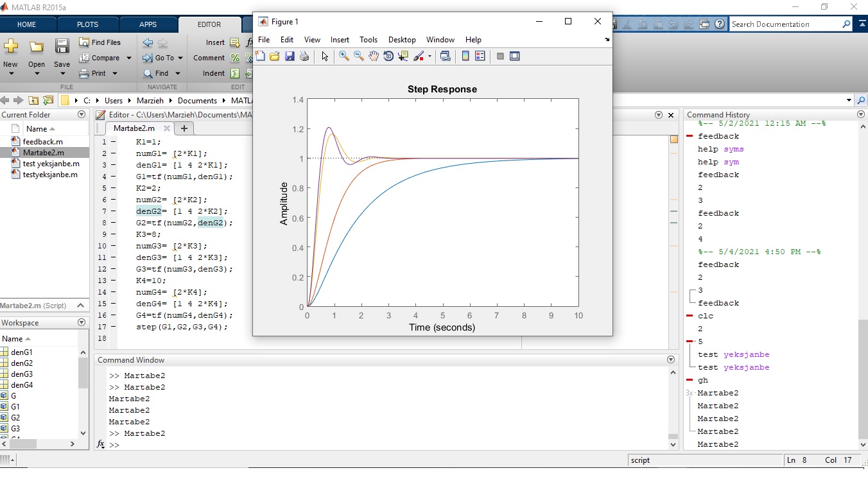Click Browse for folder icon
The image size is (868, 493).
click(x=48, y=101)
